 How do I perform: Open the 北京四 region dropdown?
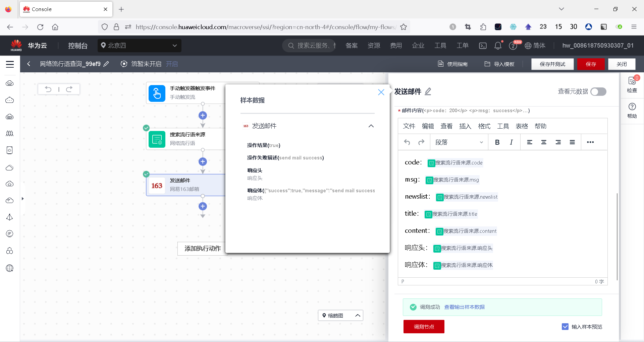pos(140,46)
